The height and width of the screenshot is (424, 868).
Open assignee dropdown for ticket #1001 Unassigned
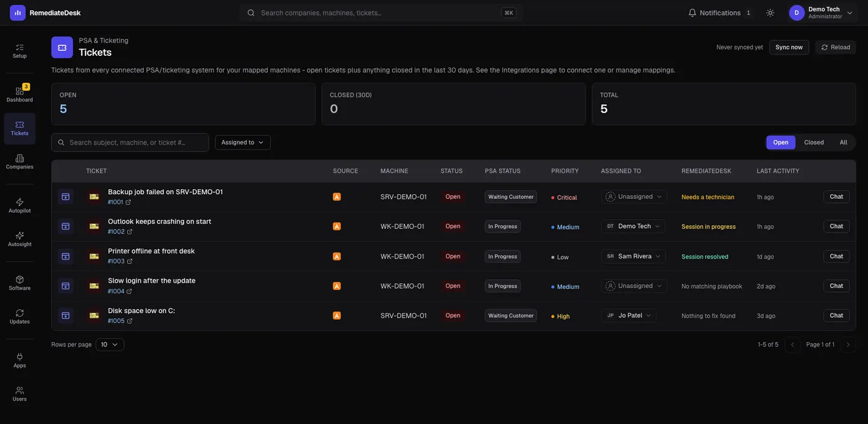(x=634, y=197)
